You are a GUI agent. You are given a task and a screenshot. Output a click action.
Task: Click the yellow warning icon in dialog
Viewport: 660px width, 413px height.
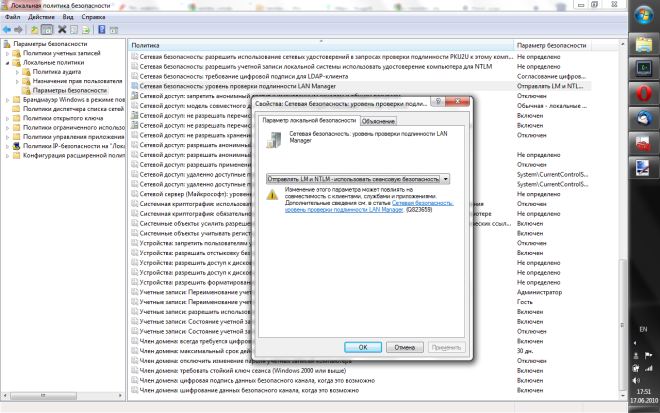[x=272, y=195]
